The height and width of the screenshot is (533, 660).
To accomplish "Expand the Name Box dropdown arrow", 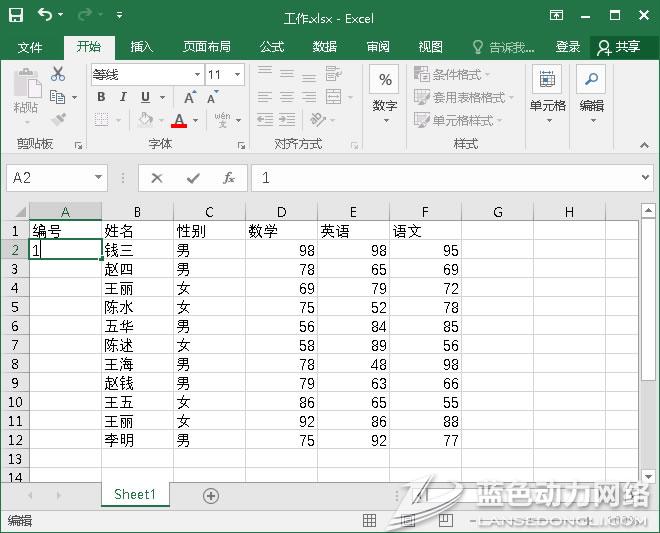I will (98, 178).
